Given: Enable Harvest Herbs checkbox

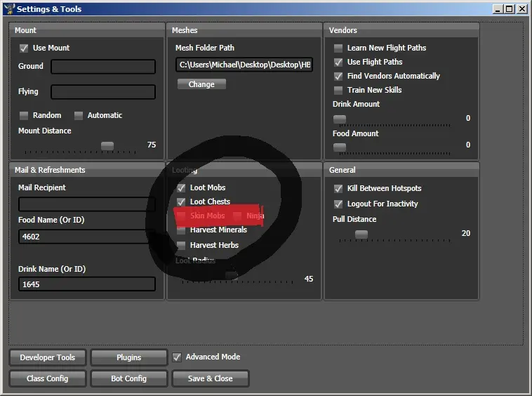Looking at the screenshot, I should [181, 246].
